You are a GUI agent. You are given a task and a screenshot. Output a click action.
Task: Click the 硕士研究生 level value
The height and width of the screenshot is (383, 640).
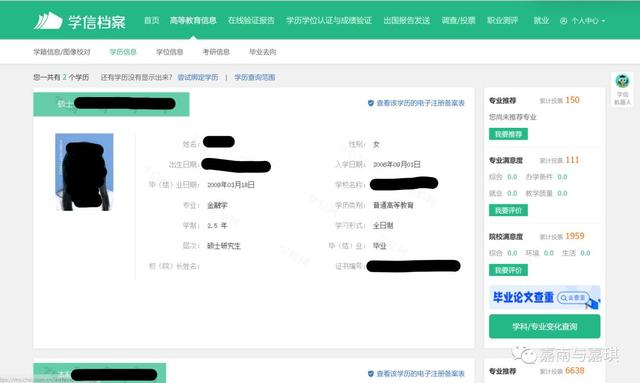(x=224, y=246)
